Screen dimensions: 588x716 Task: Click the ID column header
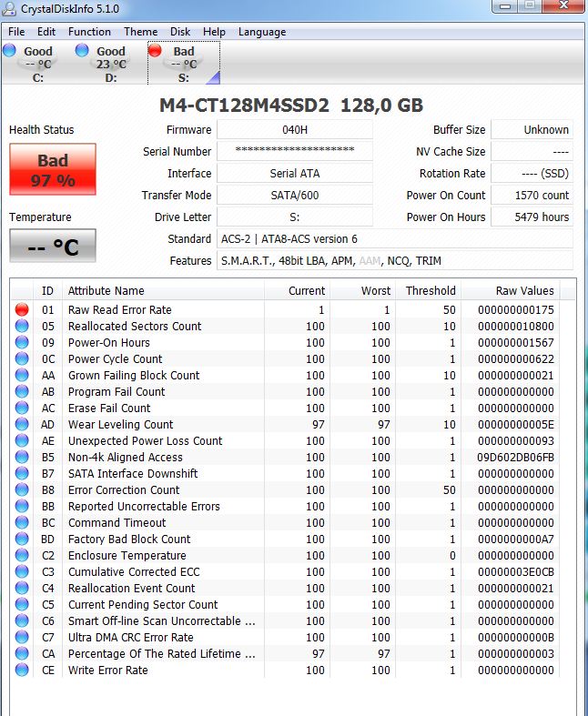point(47,290)
